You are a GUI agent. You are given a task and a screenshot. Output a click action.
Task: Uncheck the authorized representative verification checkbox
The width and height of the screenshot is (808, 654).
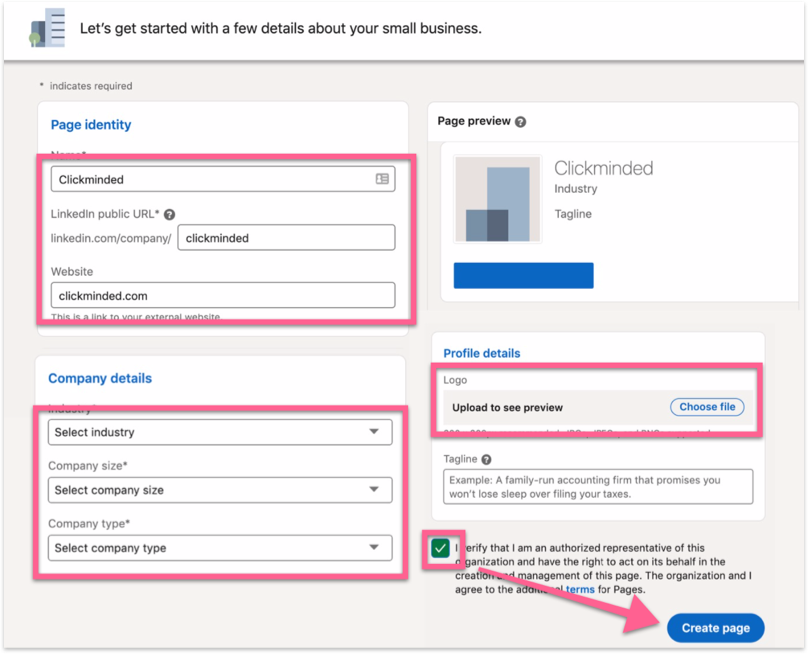click(x=441, y=548)
